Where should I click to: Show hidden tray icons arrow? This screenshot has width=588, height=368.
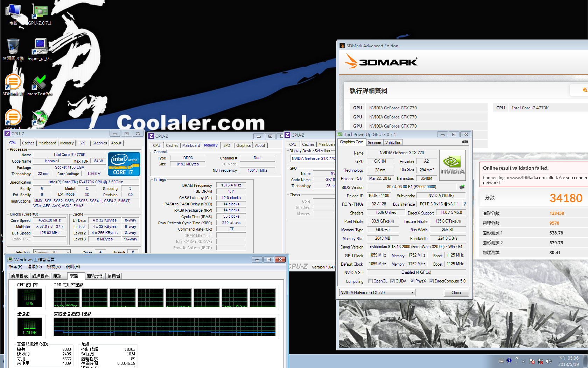(x=524, y=361)
